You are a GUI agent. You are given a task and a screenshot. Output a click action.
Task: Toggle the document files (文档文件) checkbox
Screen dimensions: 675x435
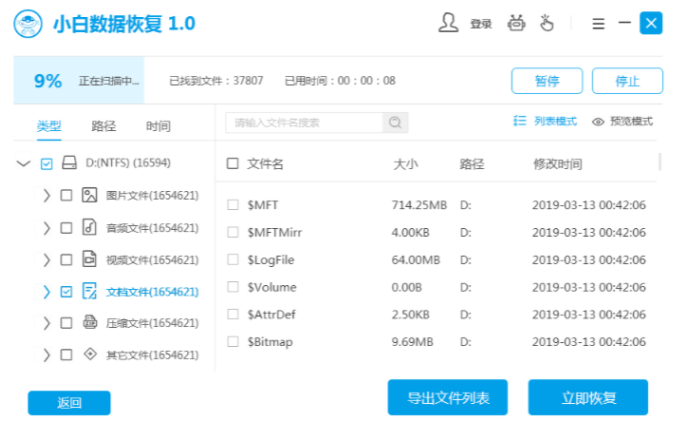(66, 292)
